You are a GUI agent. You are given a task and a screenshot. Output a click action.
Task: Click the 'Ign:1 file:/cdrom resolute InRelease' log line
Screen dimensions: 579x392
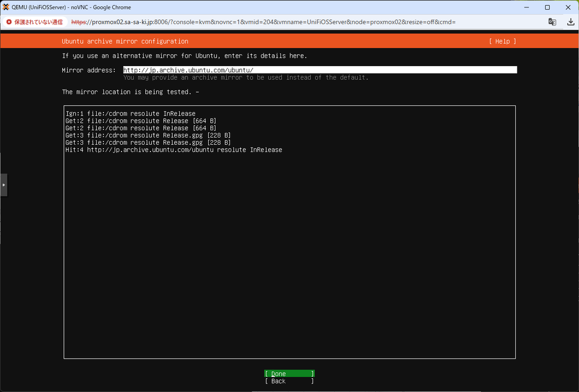pyautogui.click(x=131, y=114)
